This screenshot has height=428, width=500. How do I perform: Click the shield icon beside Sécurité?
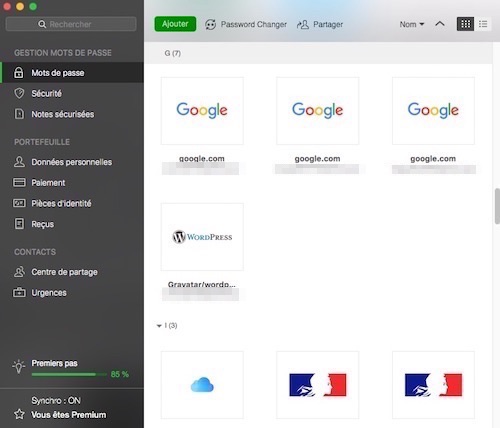19,93
